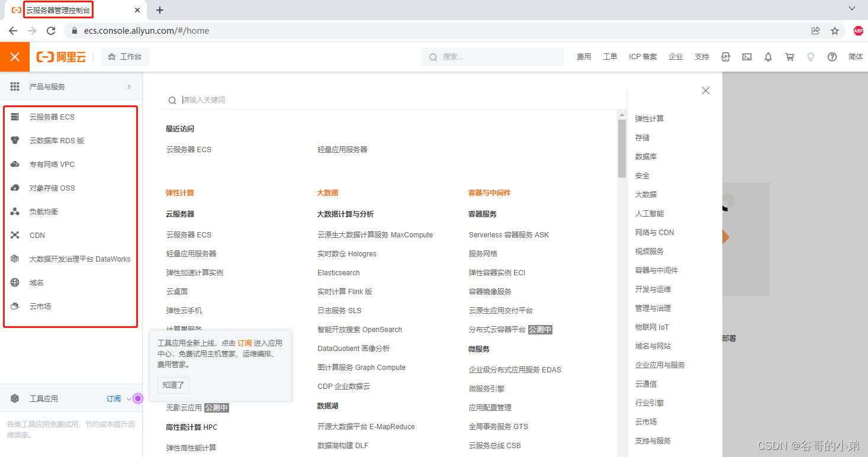
Task: Open 全局事务服务 GTS link
Action: coord(498,427)
